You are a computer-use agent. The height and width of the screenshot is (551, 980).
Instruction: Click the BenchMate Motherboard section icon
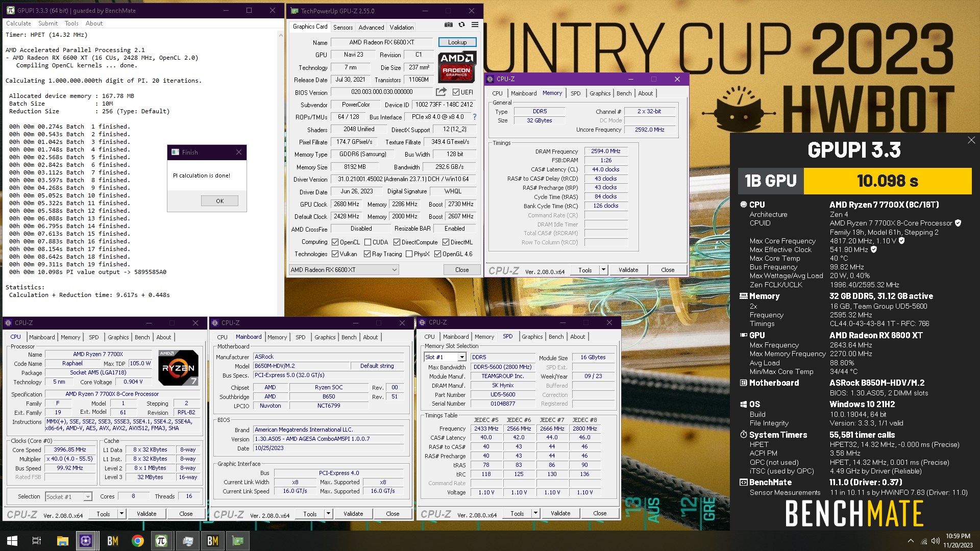[x=744, y=383]
